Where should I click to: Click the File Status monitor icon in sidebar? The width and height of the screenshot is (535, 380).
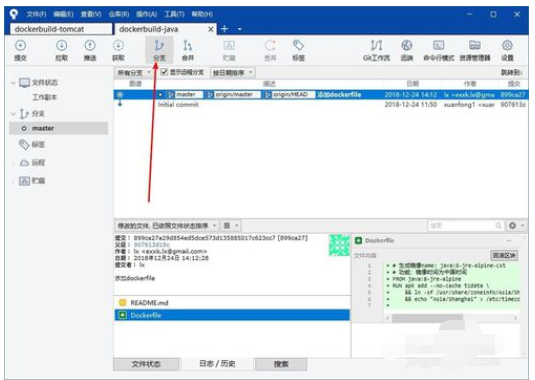coord(25,83)
